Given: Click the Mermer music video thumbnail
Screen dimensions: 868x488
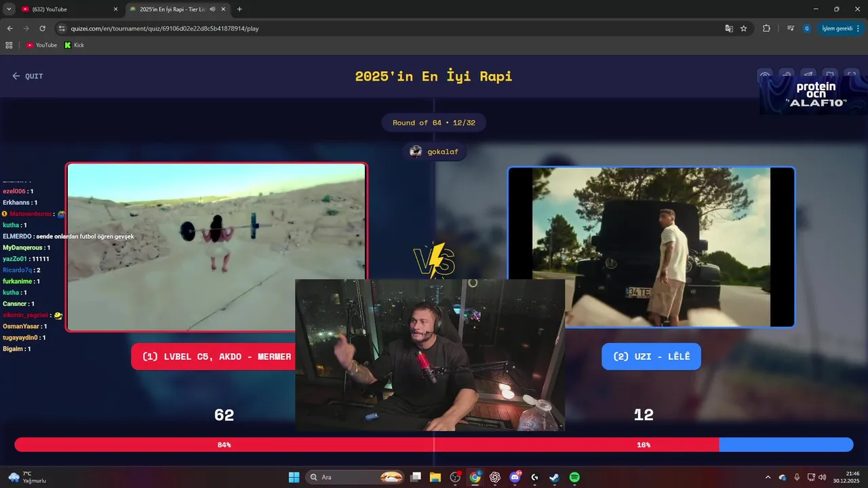Looking at the screenshot, I should click(x=217, y=247).
